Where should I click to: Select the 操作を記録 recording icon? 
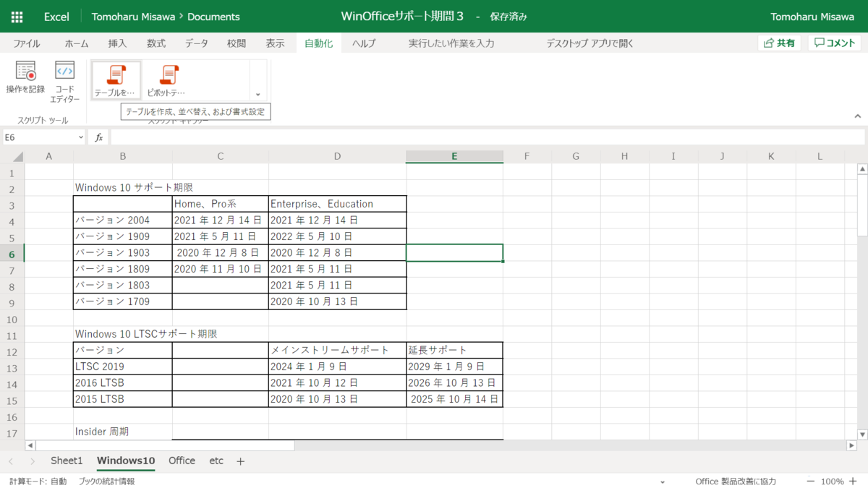point(25,78)
